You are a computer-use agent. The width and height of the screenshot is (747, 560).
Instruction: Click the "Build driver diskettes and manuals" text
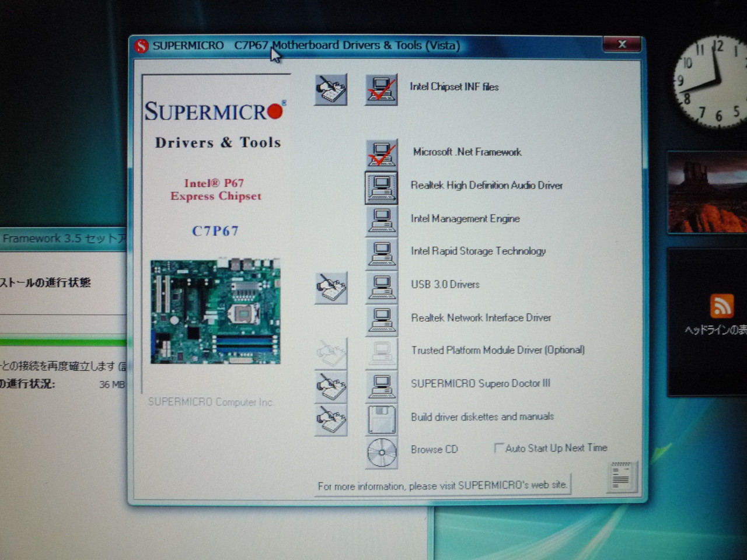pos(482,417)
